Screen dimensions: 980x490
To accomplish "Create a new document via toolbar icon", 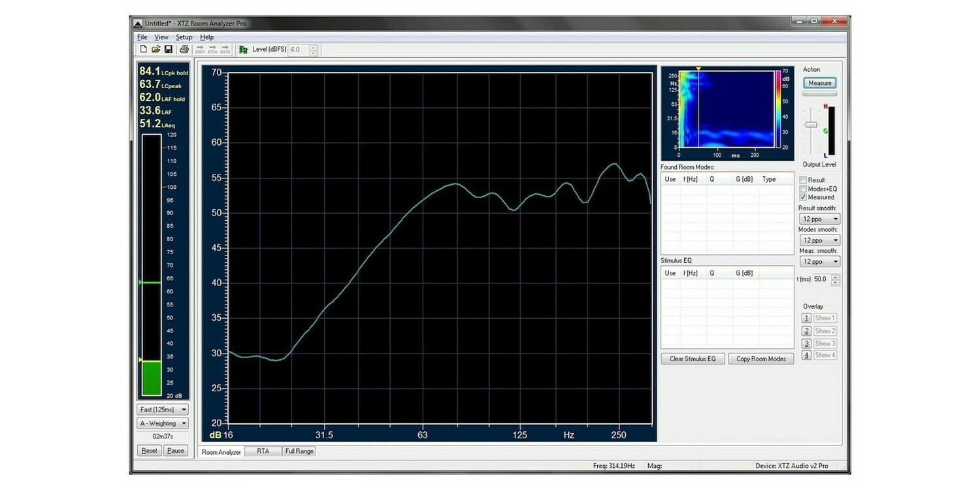I will pos(144,49).
